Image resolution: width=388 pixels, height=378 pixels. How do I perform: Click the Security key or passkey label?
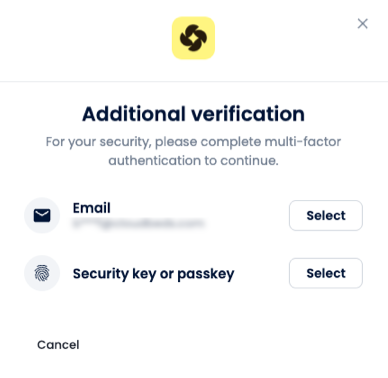coord(153,274)
